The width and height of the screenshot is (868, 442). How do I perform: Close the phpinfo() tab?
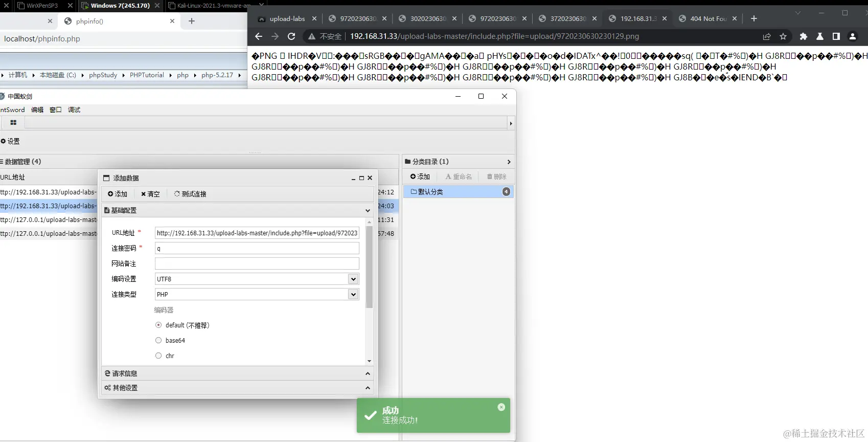click(x=172, y=21)
